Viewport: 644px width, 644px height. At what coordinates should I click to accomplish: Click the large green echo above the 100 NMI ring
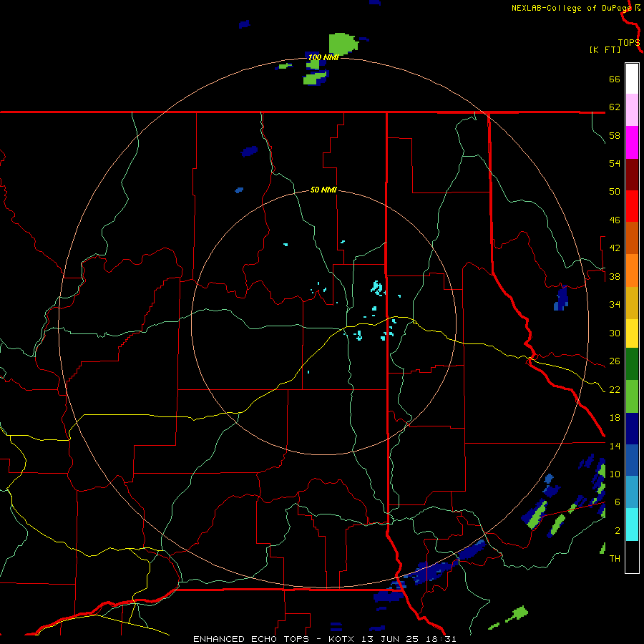pyautogui.click(x=343, y=44)
